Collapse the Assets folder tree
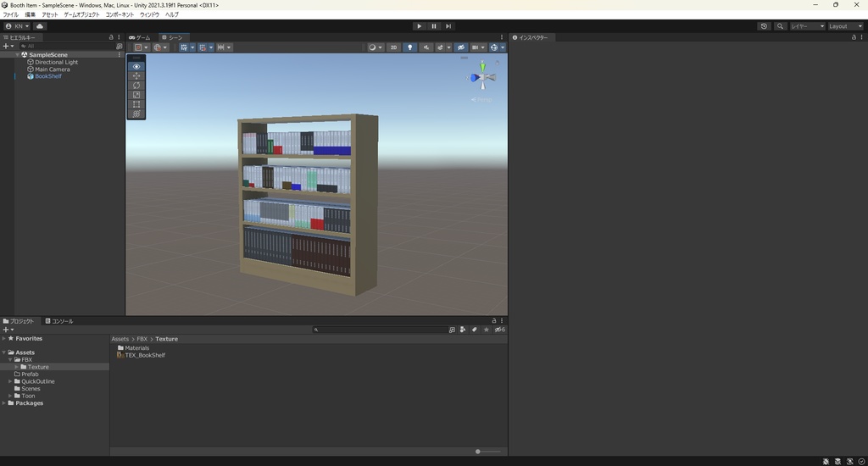The image size is (868, 466). point(4,352)
